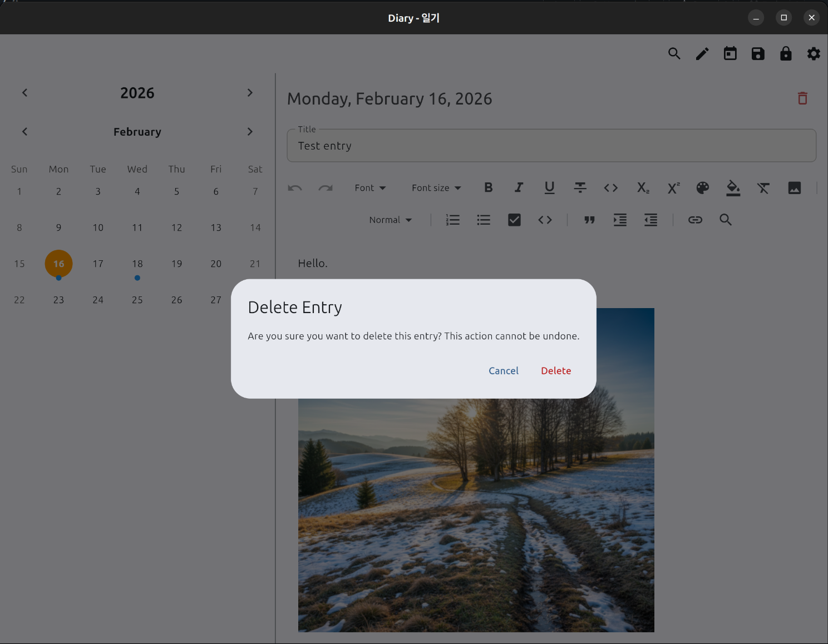Go to next year
Viewport: 828px width, 644px height.
pyautogui.click(x=250, y=93)
